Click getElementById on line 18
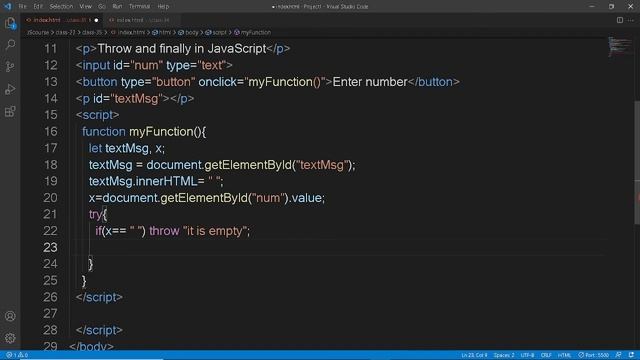 pos(248,165)
